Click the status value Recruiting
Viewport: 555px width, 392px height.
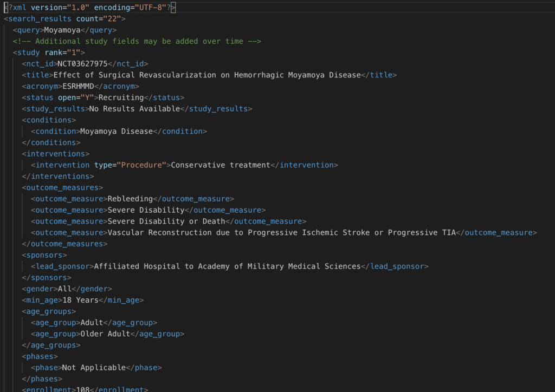121,97
